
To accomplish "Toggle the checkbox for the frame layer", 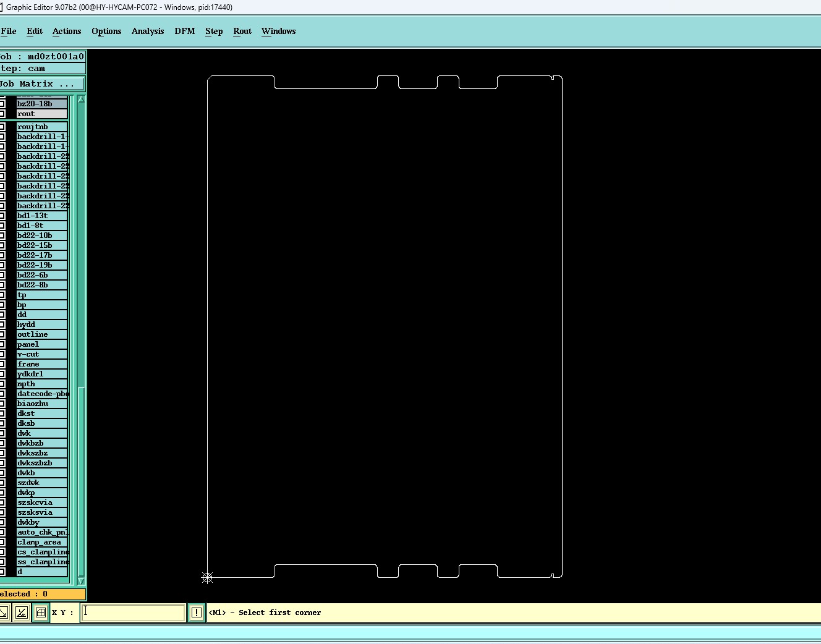I will (x=2, y=364).
